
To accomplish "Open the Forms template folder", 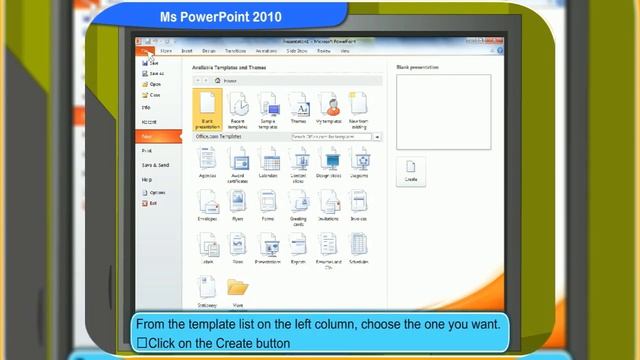I will coord(268,206).
